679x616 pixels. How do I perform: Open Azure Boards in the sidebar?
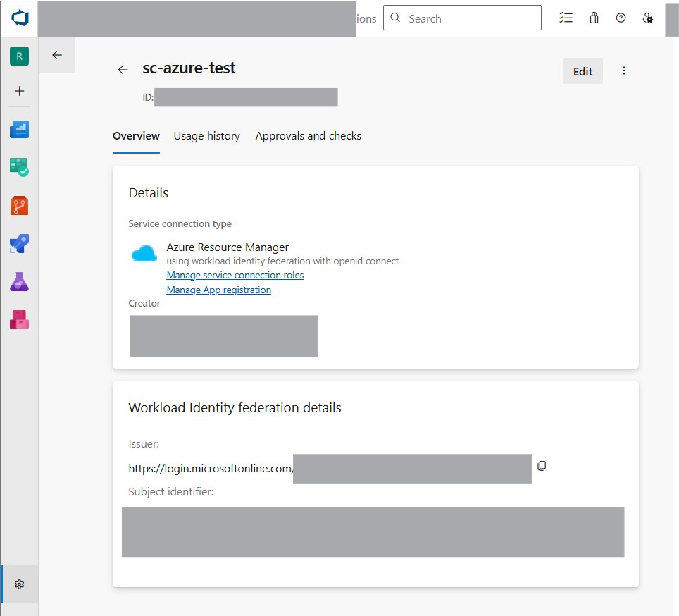pos(20,167)
